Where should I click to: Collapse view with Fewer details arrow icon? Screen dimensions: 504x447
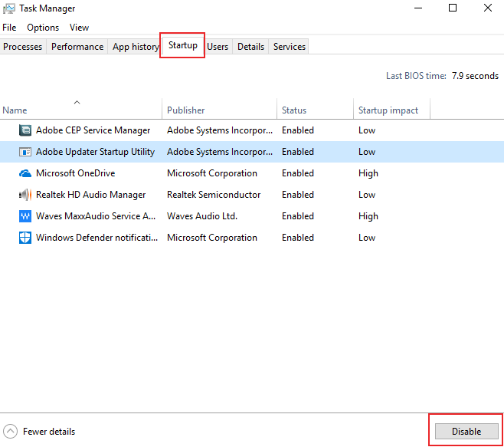click(x=10, y=431)
